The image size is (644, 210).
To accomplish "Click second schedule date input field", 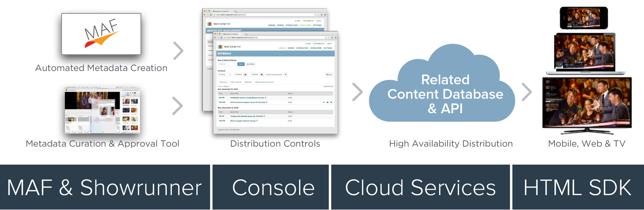I will [x=255, y=74].
